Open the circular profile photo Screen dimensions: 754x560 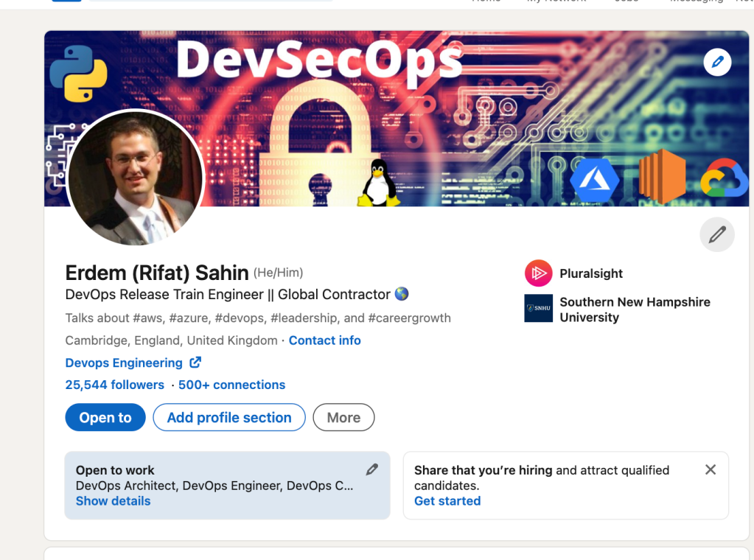[136, 178]
